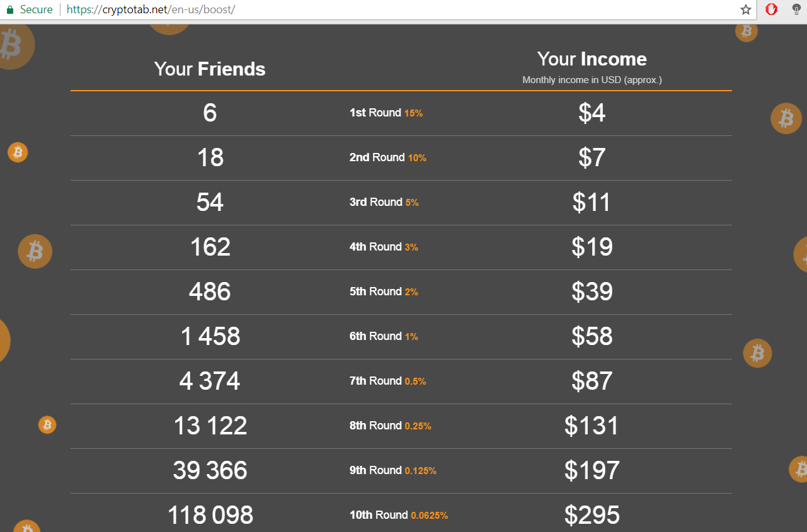Click the Bitcoin coin beside the $4 row
This screenshot has height=532, width=807.
point(786,118)
